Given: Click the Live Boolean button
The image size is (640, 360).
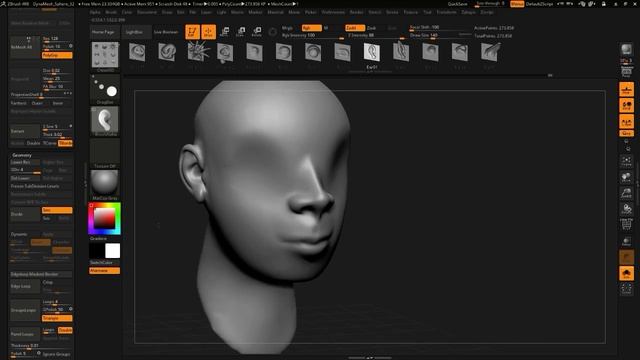Looking at the screenshot, I should pos(166,32).
